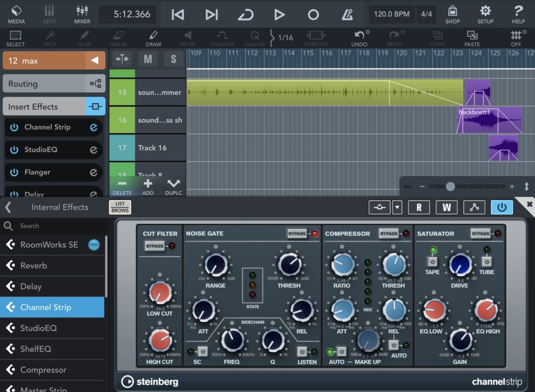The image size is (535, 392).
Task: Open the effect preset dropdown arrow
Action: 397,207
